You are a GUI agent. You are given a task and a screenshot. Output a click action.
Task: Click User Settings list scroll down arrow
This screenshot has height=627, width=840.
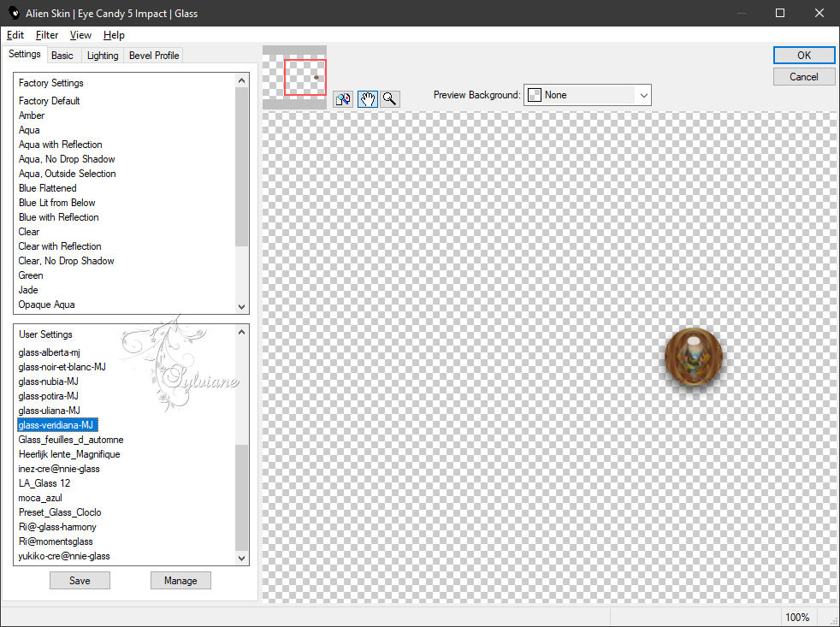(241, 558)
